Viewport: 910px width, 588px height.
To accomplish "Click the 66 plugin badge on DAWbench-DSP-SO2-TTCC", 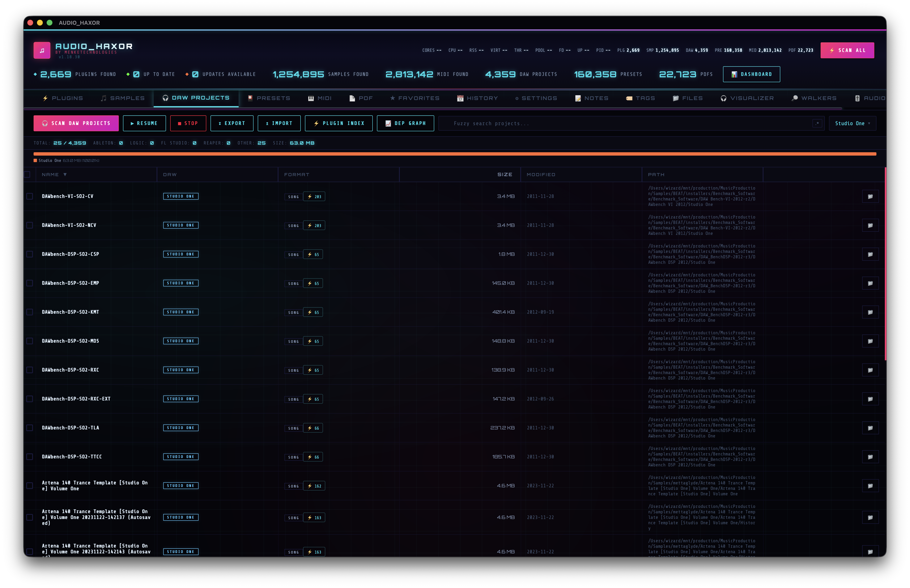I will click(313, 457).
